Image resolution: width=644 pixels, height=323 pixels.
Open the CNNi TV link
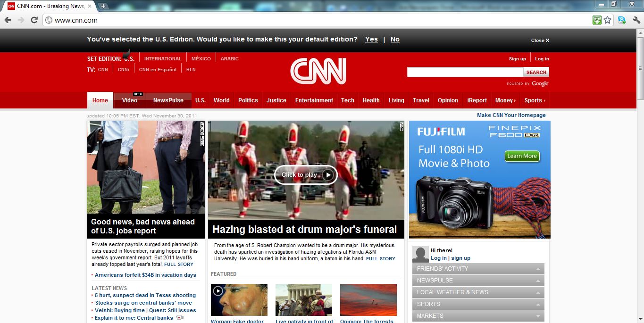point(124,69)
